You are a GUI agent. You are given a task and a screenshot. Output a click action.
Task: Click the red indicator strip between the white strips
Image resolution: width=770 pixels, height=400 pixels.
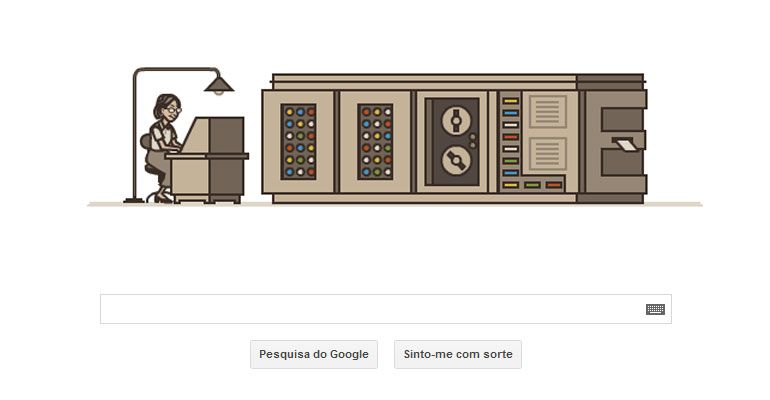[x=511, y=137]
